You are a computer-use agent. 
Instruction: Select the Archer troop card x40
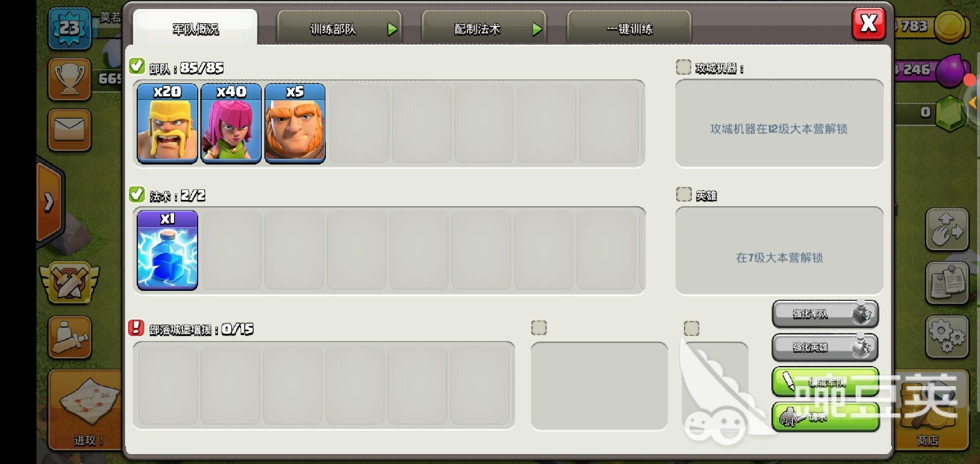coord(231,124)
